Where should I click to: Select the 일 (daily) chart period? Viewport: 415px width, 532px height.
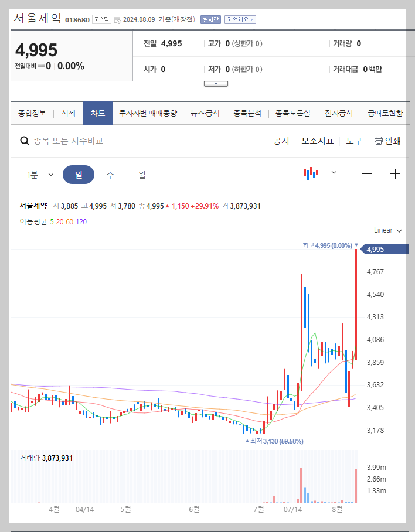[x=79, y=173]
